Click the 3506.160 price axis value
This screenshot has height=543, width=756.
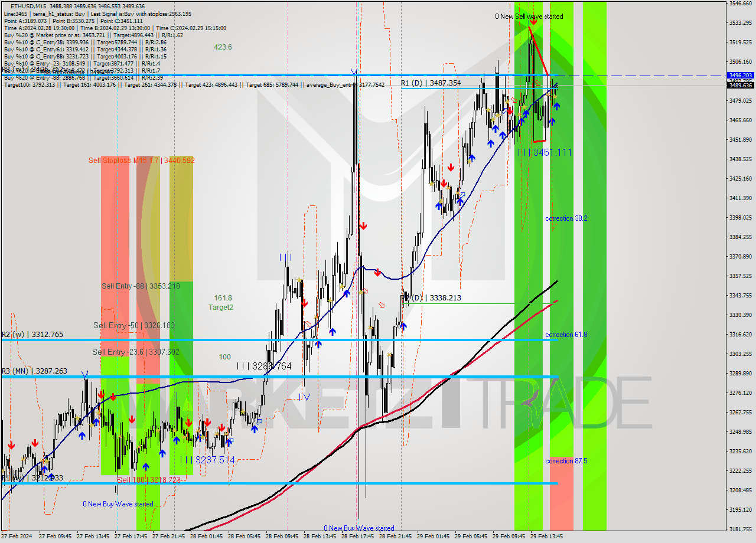coord(741,62)
